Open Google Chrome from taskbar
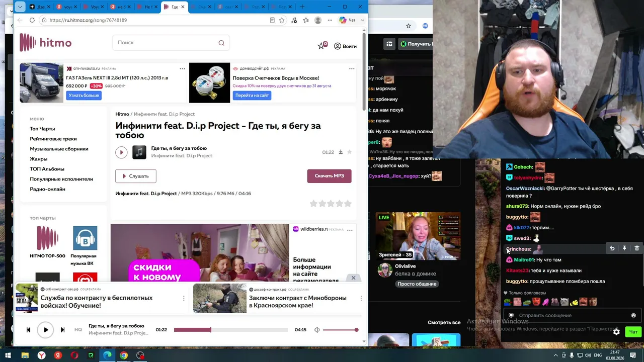This screenshot has height=362, width=644. pyautogui.click(x=123, y=355)
